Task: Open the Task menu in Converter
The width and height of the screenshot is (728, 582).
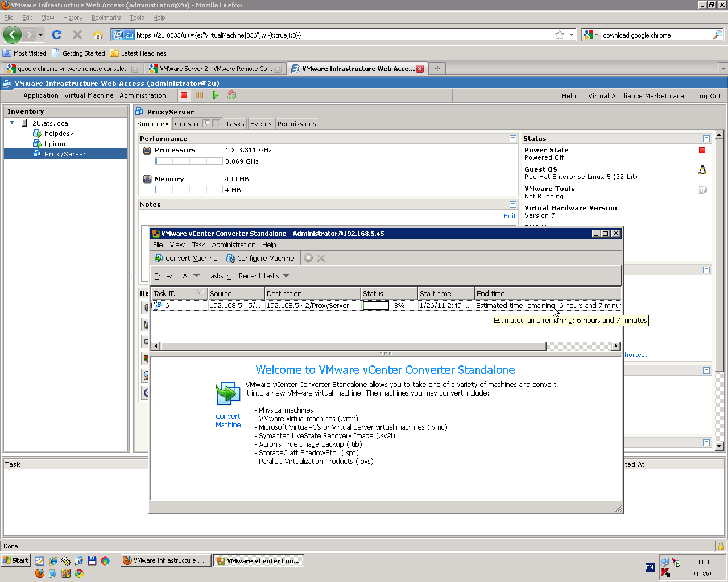Action: tap(198, 245)
